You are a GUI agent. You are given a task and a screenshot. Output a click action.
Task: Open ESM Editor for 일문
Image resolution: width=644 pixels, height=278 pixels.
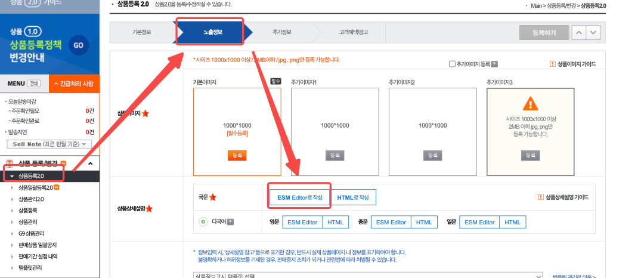pos(479,222)
